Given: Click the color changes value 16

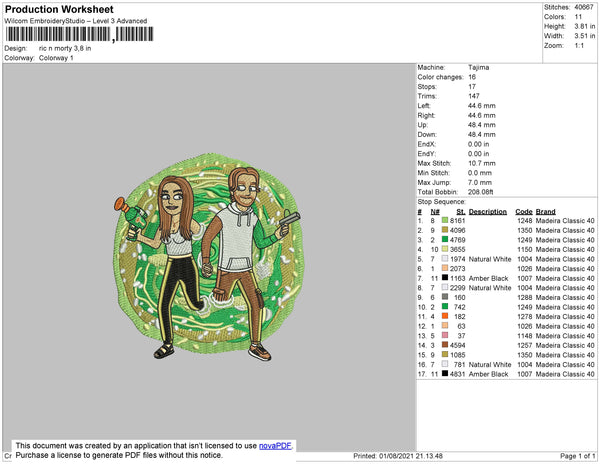Looking at the screenshot, I should click(472, 77).
